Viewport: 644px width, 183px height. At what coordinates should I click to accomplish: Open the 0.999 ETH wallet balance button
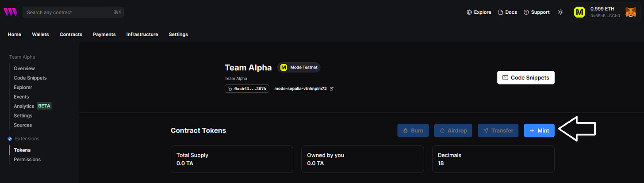605,12
